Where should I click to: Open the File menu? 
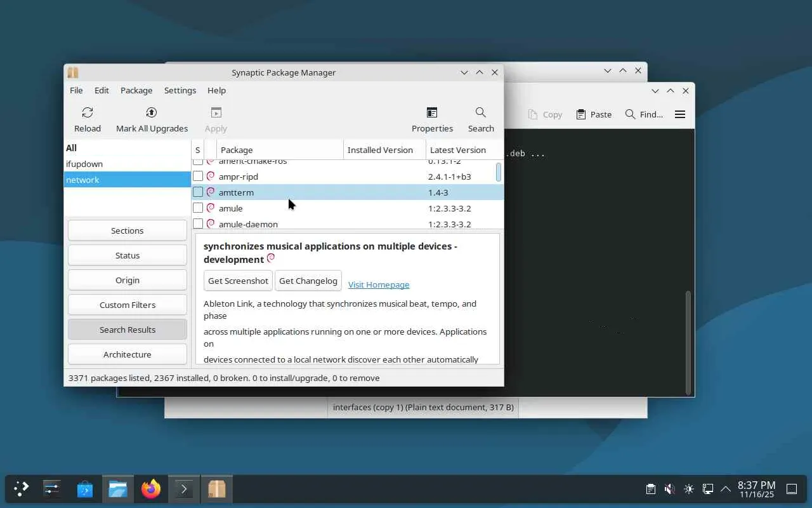(76, 90)
